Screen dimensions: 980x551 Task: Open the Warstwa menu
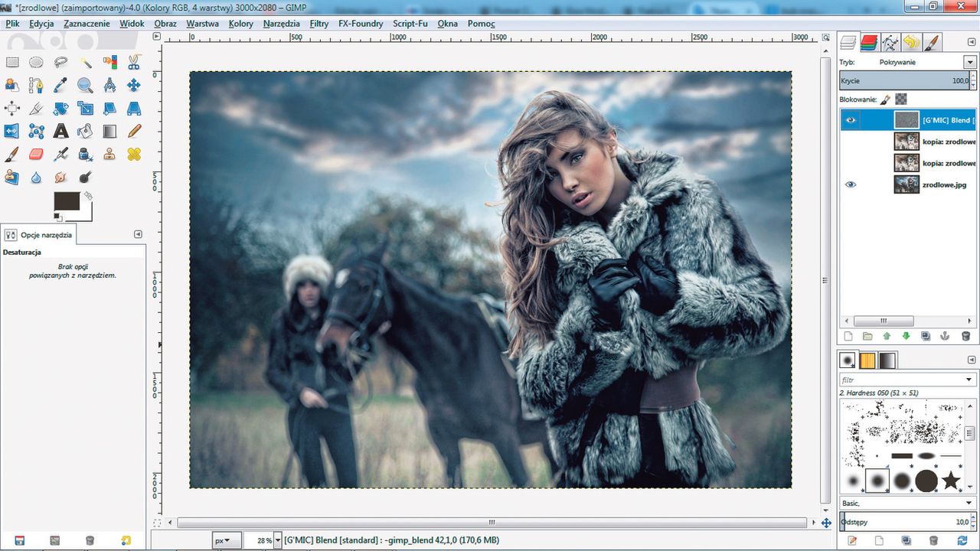click(x=202, y=24)
